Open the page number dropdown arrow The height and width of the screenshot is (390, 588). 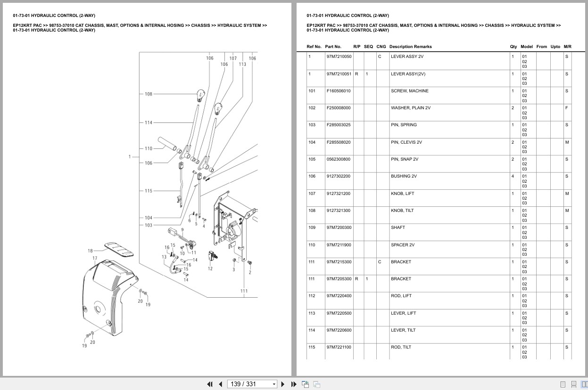click(x=274, y=384)
